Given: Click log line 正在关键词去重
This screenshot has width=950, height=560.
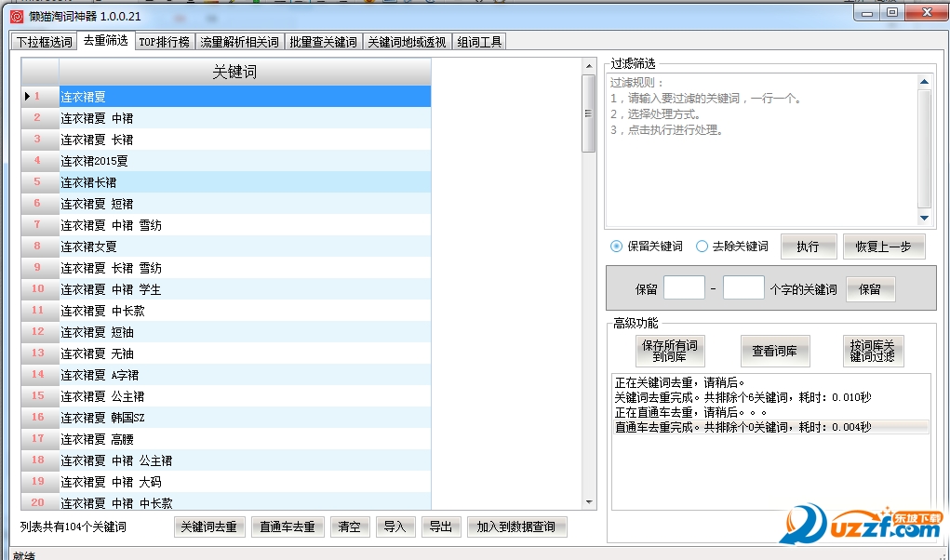Looking at the screenshot, I should pos(679,382).
